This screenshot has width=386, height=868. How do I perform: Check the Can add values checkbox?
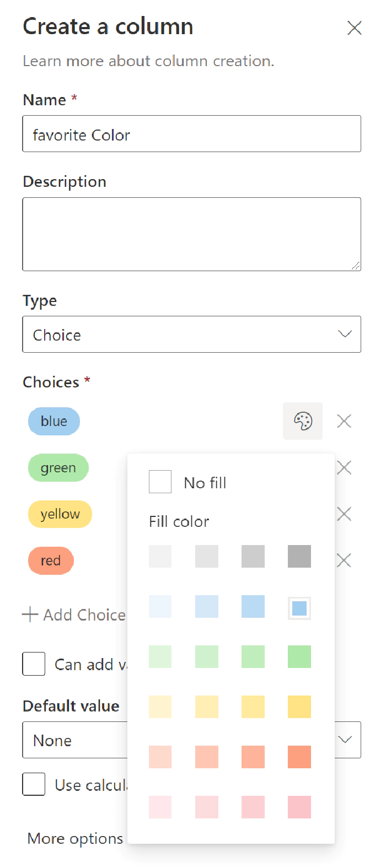point(34,664)
